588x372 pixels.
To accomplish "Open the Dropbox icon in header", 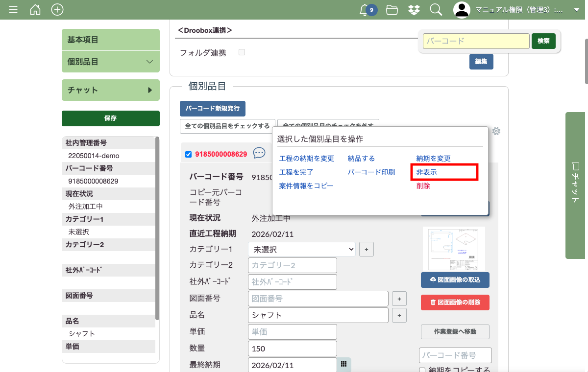I will 414,10.
